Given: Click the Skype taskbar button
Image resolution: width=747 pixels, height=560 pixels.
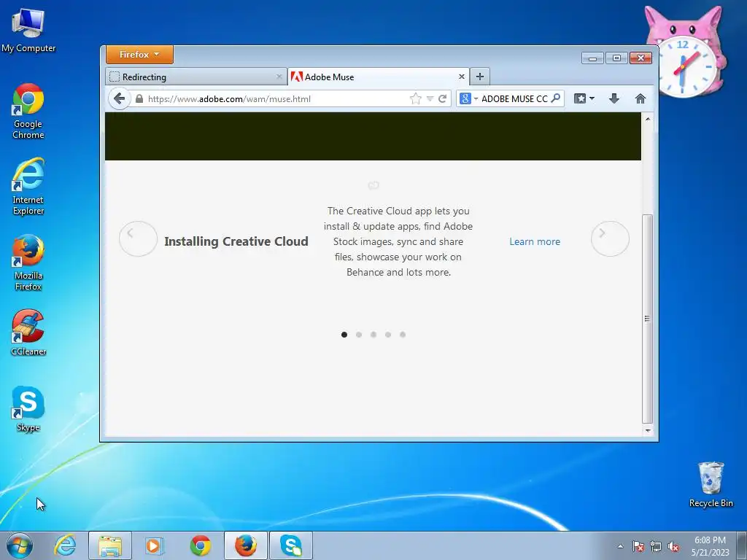Looking at the screenshot, I should pyautogui.click(x=291, y=545).
